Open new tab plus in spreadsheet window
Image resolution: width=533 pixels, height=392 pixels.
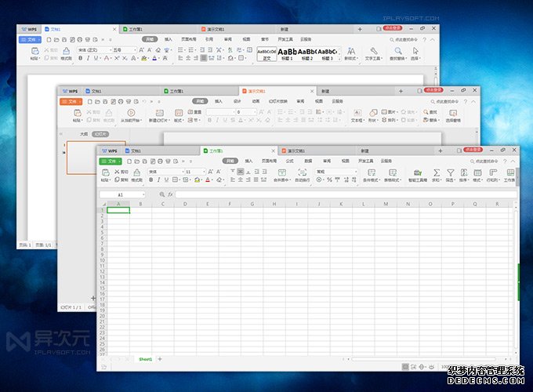pyautogui.click(x=441, y=151)
